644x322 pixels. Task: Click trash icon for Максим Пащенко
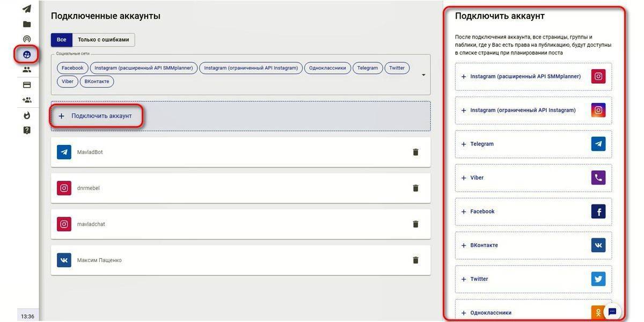[415, 260]
